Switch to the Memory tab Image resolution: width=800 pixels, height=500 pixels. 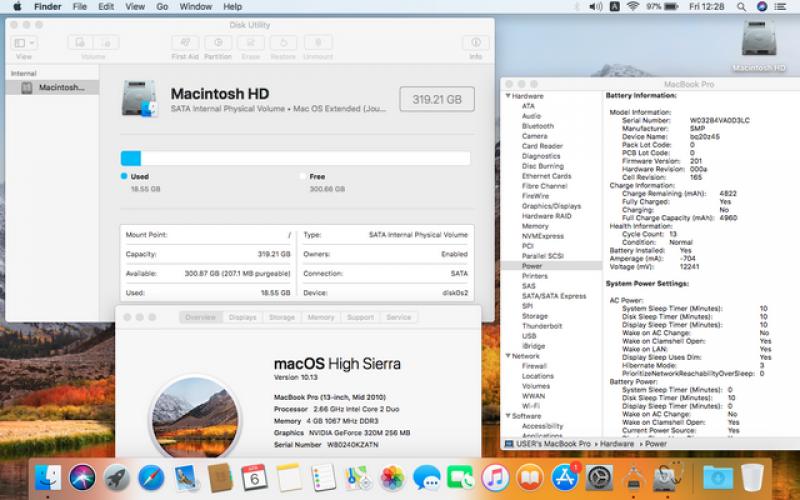point(321,317)
